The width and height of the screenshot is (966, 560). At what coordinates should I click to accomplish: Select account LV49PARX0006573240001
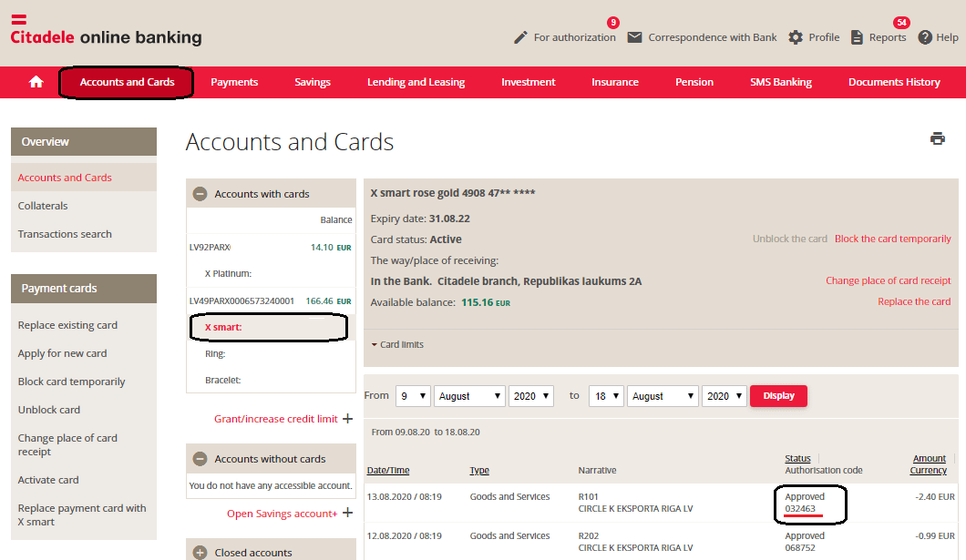(241, 300)
